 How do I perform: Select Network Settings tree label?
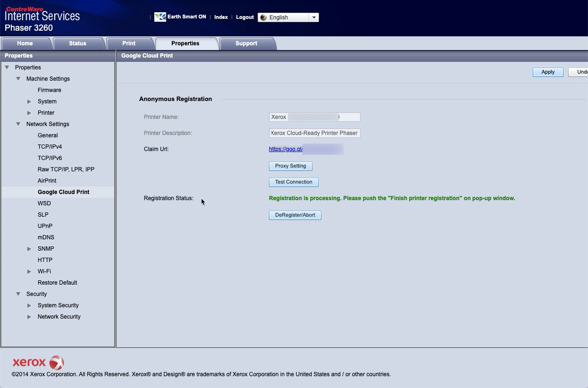tap(48, 124)
